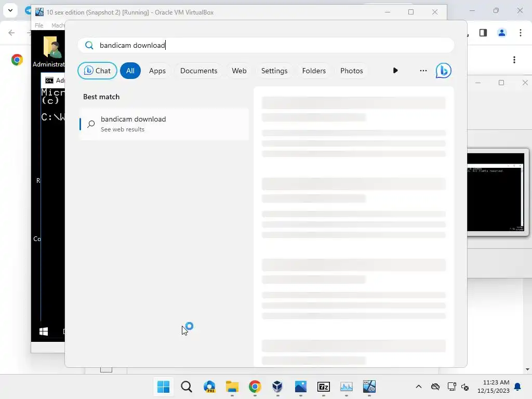Open Google Chrome from the taskbar
This screenshot has height=399, width=532.
(255, 387)
